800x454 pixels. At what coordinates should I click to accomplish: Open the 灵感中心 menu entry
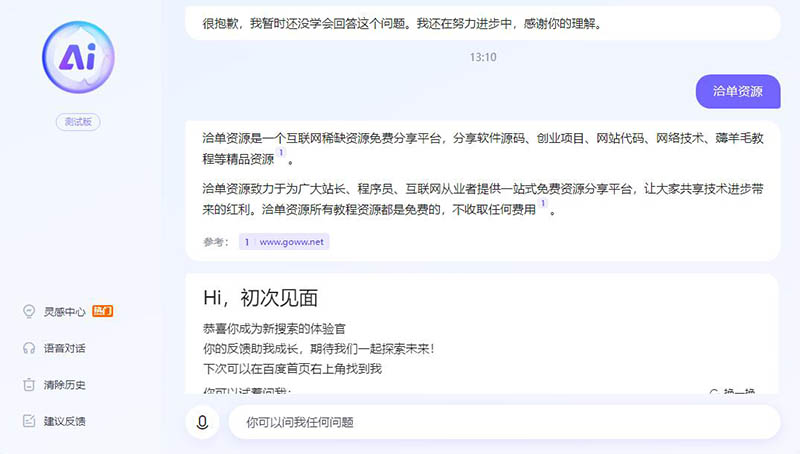pos(64,312)
